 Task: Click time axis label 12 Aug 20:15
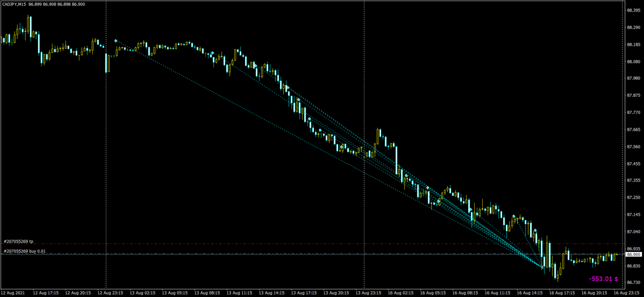[x=77, y=293]
